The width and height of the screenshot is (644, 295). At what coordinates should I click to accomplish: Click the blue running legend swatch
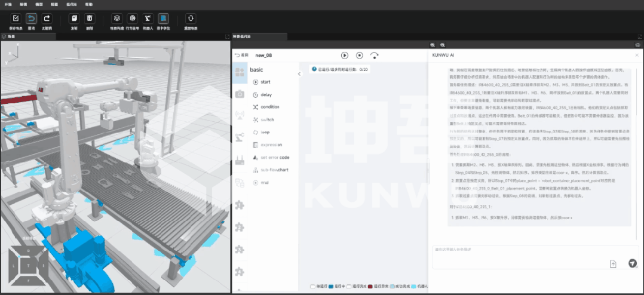click(331, 286)
